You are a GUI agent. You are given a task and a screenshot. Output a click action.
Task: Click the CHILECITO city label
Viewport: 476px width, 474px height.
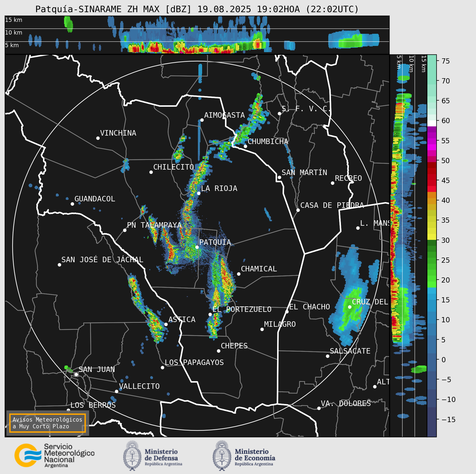click(x=173, y=167)
